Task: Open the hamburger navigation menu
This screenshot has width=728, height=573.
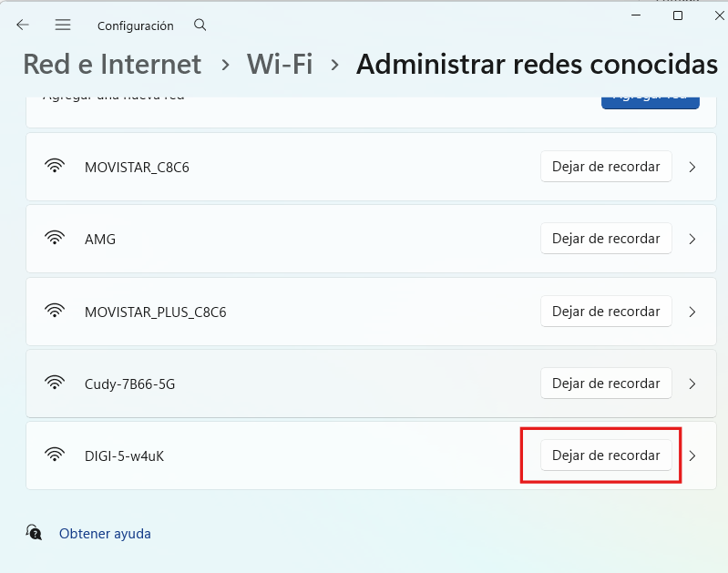Action: (x=63, y=26)
